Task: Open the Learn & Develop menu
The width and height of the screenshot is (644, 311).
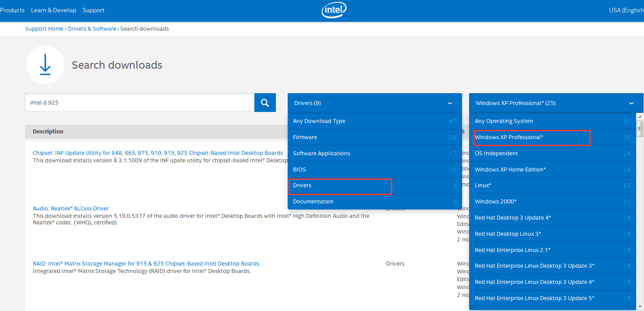Action: click(53, 10)
